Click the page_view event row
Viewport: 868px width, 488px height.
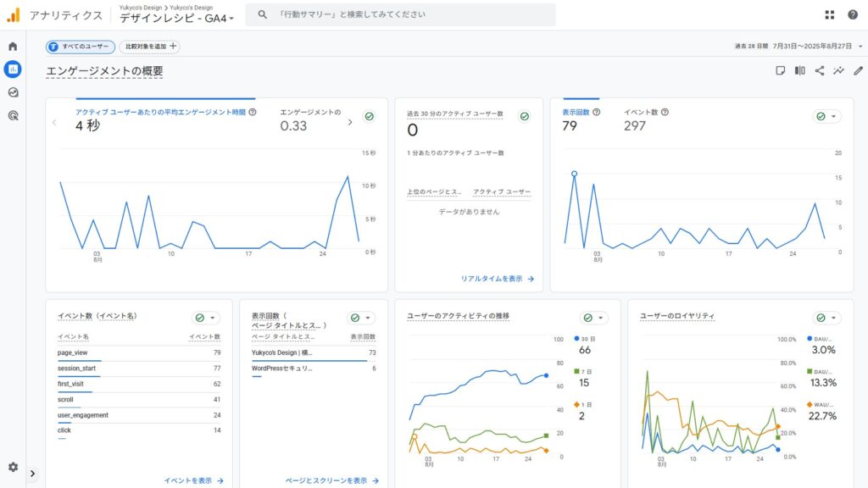pyautogui.click(x=139, y=353)
